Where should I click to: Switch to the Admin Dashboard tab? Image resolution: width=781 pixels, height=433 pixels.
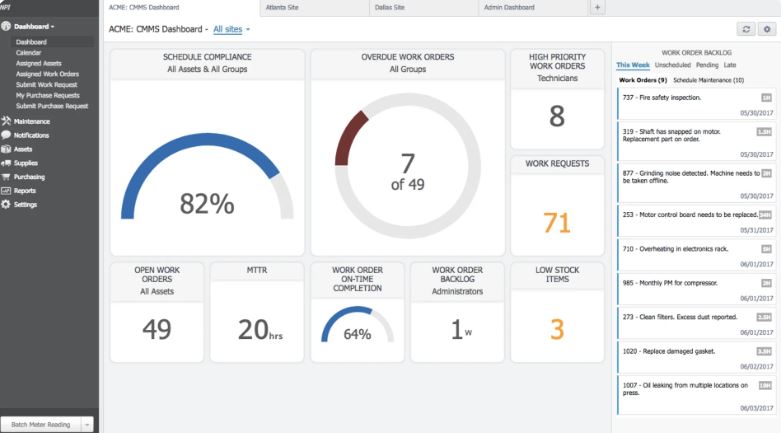point(532,7)
